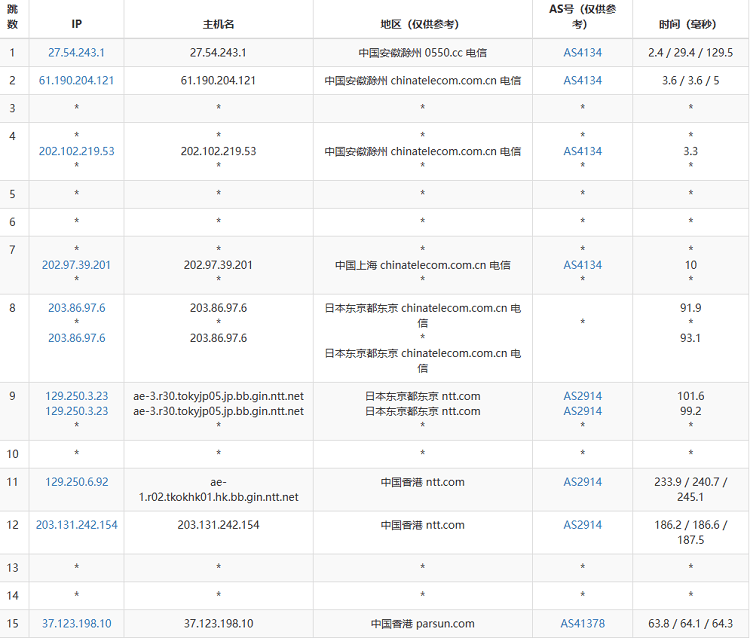
Task: Select hostname ae-1.r02.tkokhk01.hk.bb.gin.ntt.net
Action: tap(219, 490)
